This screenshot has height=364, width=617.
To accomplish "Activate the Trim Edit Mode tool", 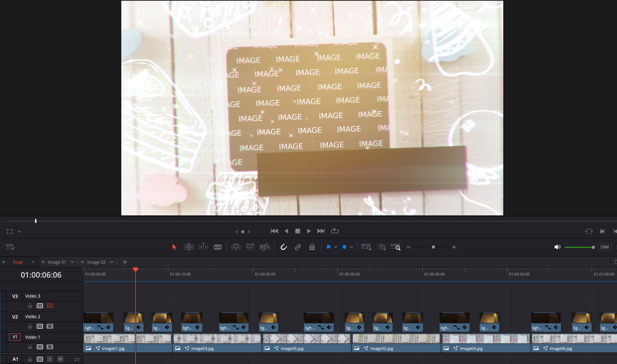I will [188, 247].
